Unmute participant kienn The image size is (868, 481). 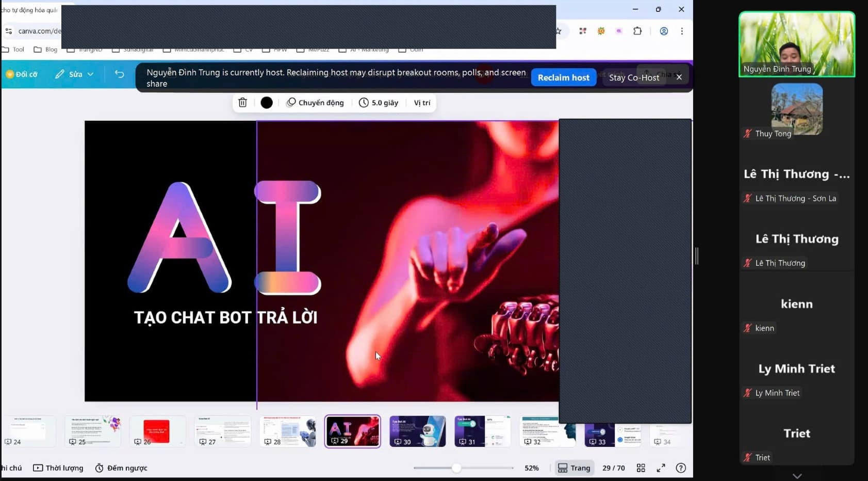747,328
